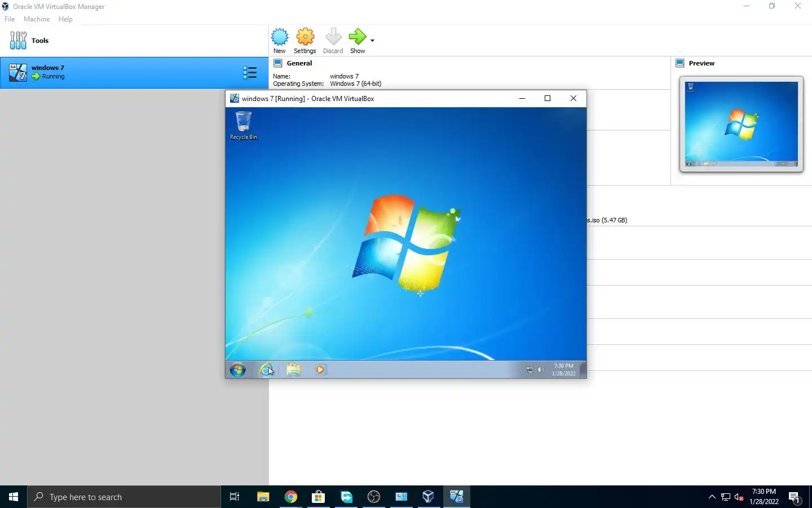Launch Internet Explorer from the VM taskbar
This screenshot has width=812, height=508.
pyautogui.click(x=266, y=370)
